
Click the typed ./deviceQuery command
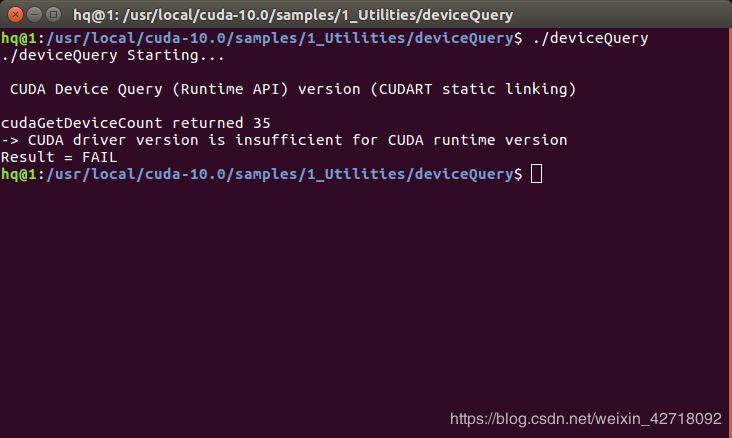coord(593,38)
